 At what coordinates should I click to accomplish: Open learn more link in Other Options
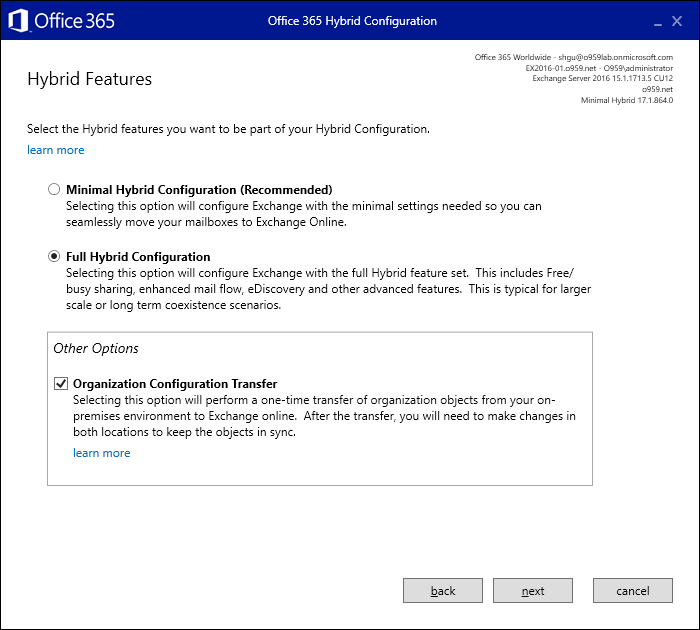pyautogui.click(x=102, y=453)
